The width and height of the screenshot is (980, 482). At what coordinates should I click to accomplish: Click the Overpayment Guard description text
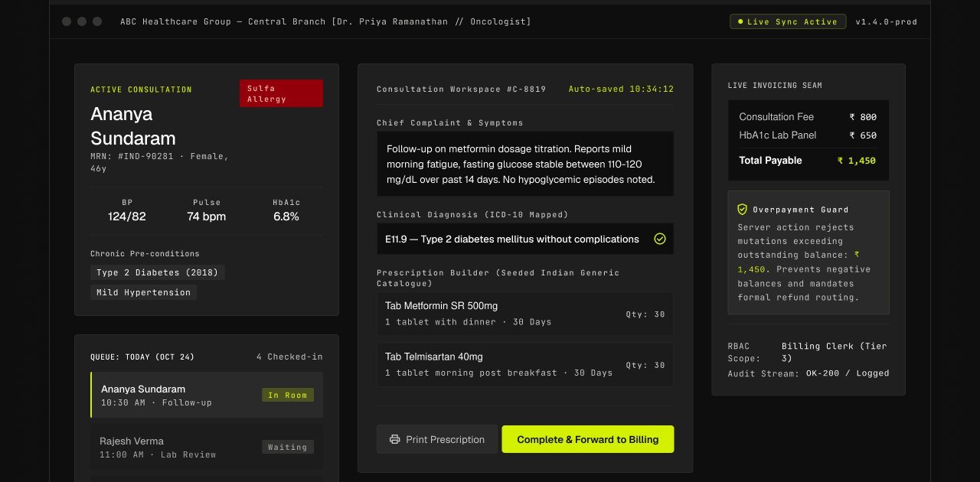(806, 262)
